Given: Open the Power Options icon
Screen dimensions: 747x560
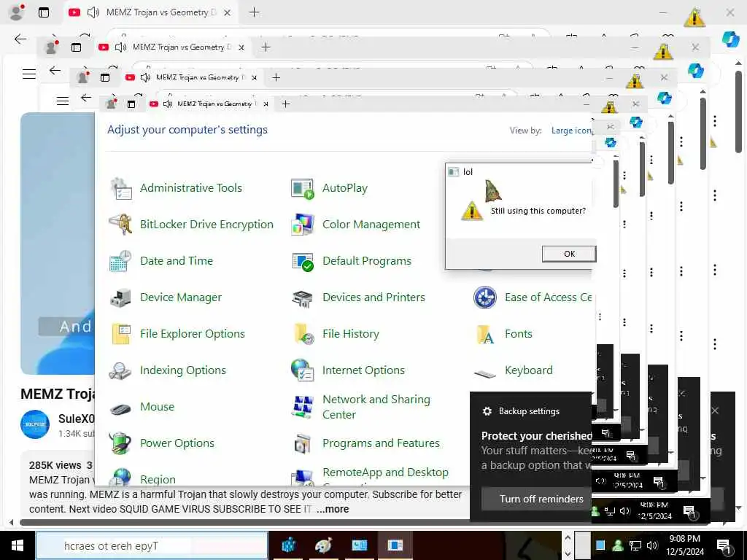Looking at the screenshot, I should pyautogui.click(x=121, y=443).
